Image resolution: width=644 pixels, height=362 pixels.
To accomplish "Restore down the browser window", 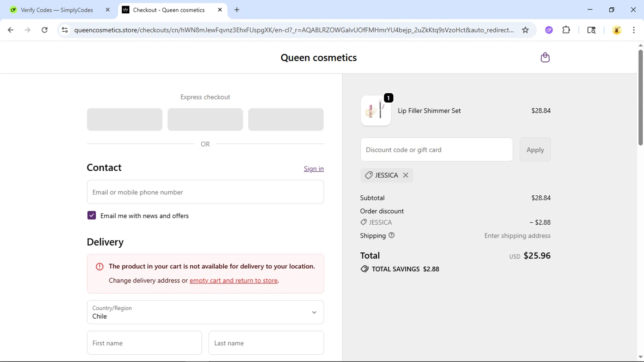I will [611, 9].
